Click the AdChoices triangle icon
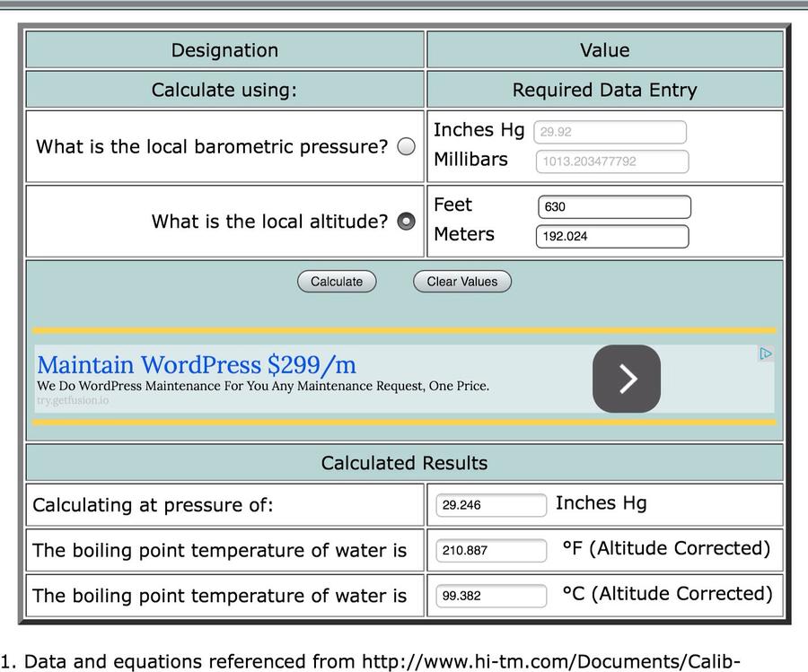The height and width of the screenshot is (672, 808). coord(766,353)
